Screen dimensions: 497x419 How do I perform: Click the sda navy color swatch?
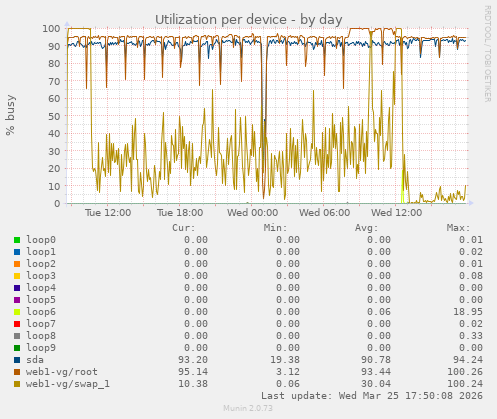click(x=17, y=360)
